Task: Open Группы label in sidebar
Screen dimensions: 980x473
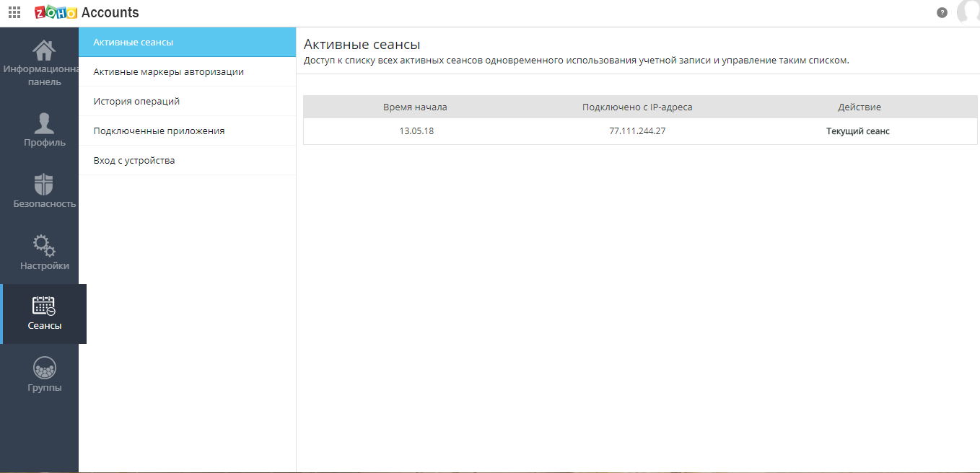Action: [44, 388]
